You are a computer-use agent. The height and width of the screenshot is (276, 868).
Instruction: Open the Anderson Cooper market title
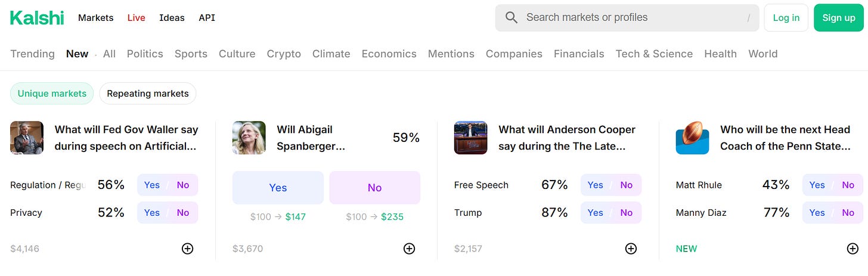pyautogui.click(x=566, y=138)
